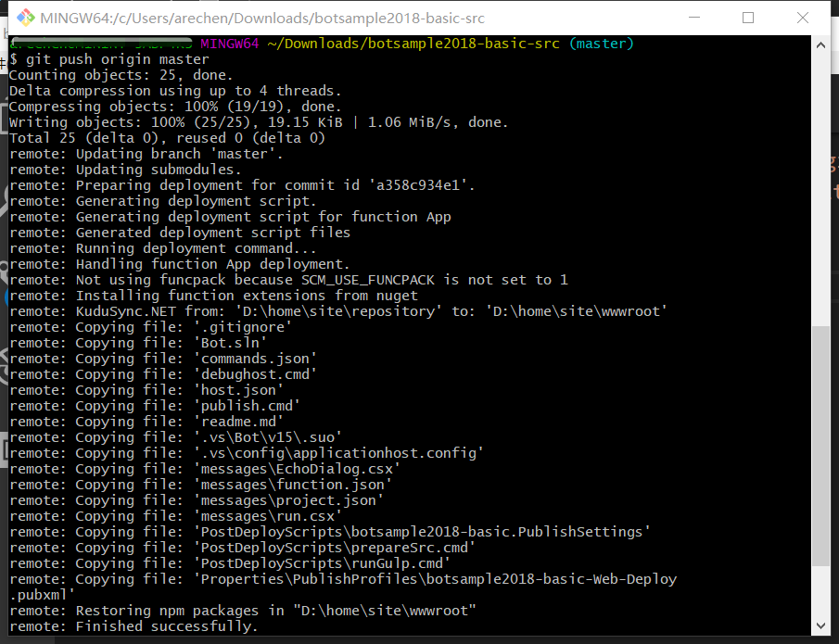The image size is (839, 644).
Task: Click the vertical scrollbar thumb
Action: pos(820,445)
